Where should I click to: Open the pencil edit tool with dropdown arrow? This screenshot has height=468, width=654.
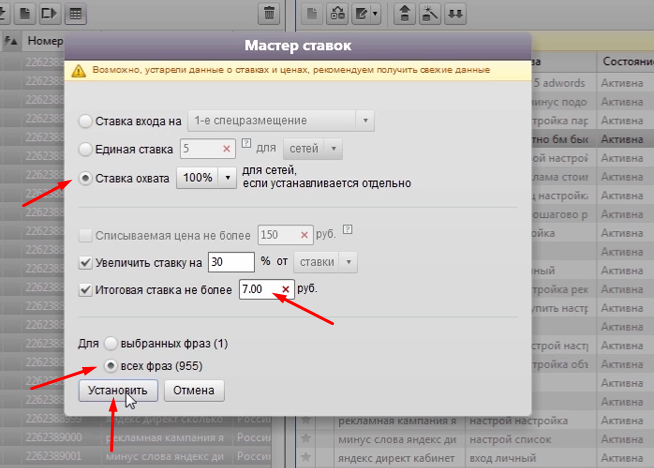(x=366, y=14)
